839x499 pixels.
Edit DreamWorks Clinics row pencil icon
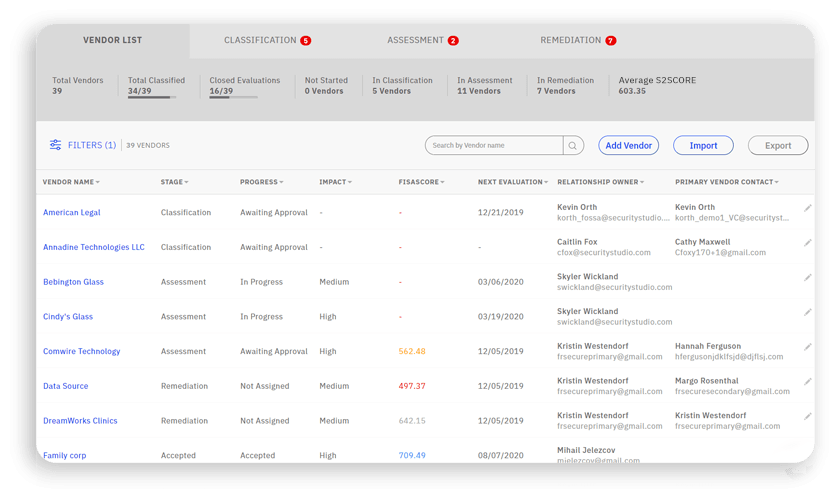(x=807, y=417)
